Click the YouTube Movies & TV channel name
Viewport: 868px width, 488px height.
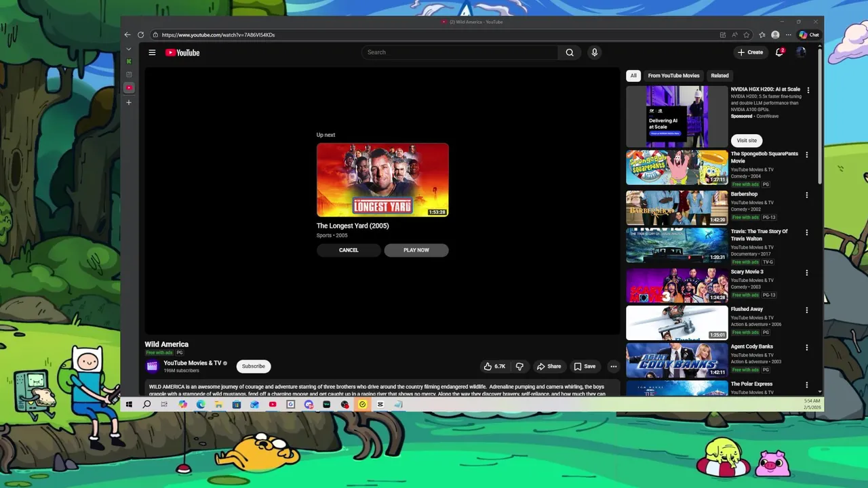click(193, 363)
